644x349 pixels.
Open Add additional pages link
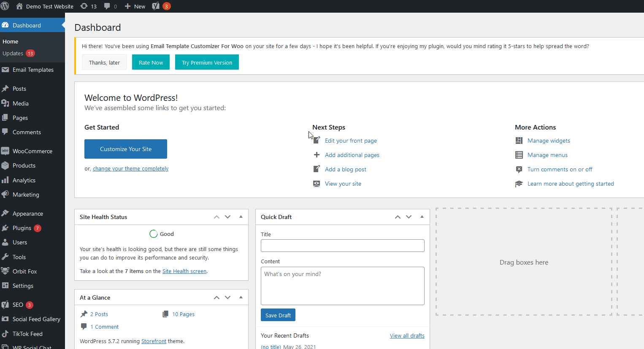coord(352,155)
